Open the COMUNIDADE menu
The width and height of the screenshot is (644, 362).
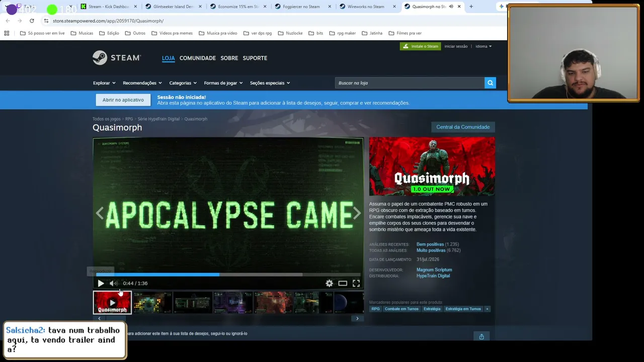click(198, 58)
